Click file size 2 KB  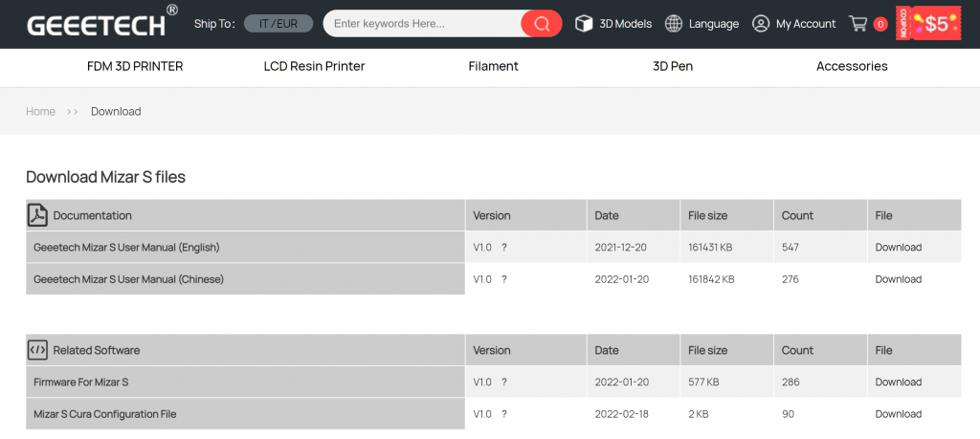click(x=698, y=414)
